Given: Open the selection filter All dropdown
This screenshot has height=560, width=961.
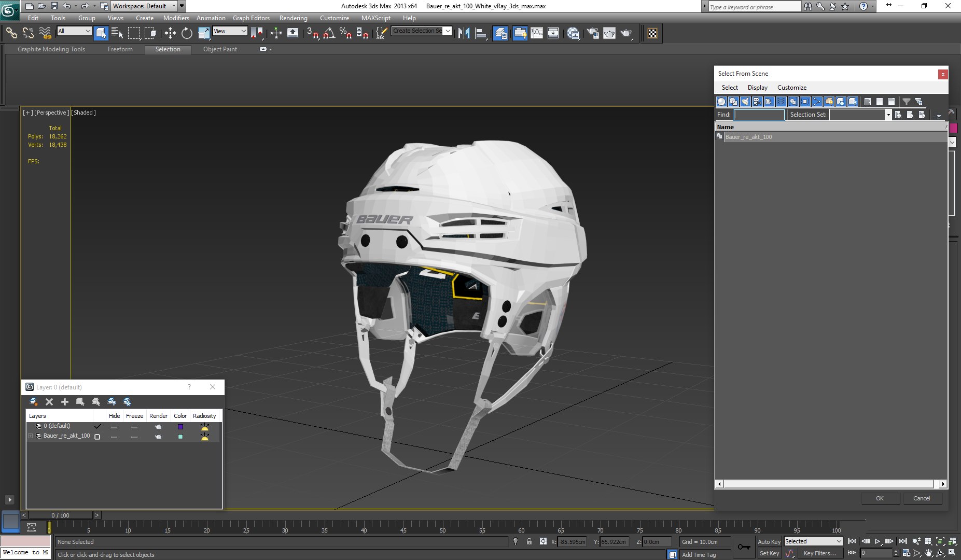Looking at the screenshot, I should coord(74,31).
